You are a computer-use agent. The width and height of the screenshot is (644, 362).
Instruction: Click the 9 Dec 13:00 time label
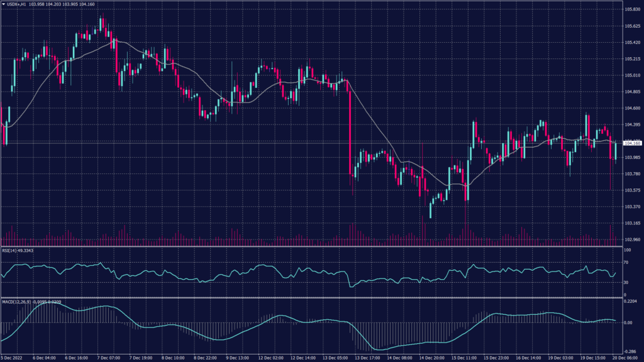coord(236,358)
